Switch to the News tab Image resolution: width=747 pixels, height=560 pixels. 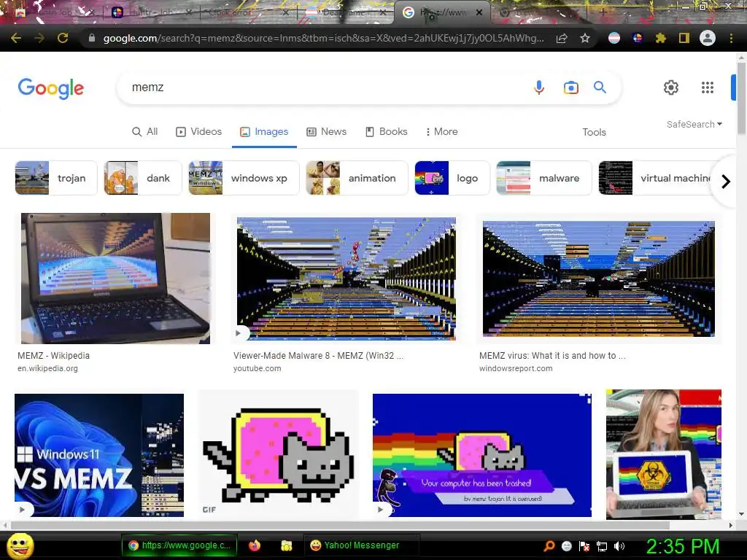pos(326,132)
